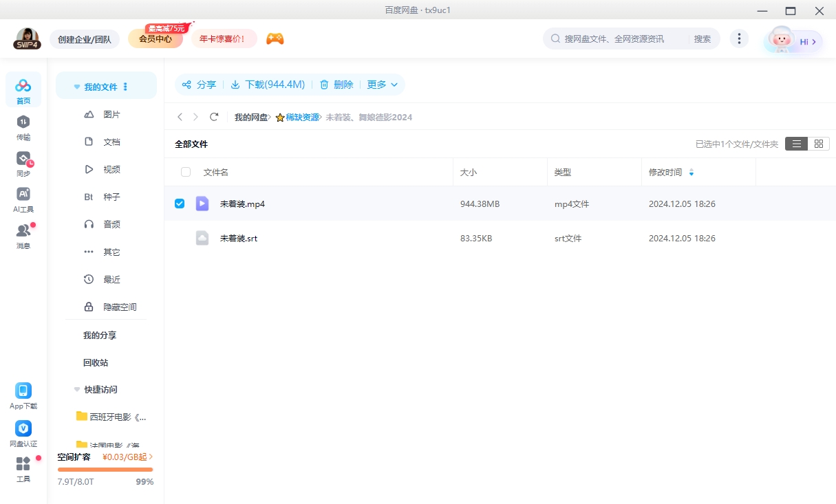Switch the file list to grid view

pyautogui.click(x=819, y=144)
